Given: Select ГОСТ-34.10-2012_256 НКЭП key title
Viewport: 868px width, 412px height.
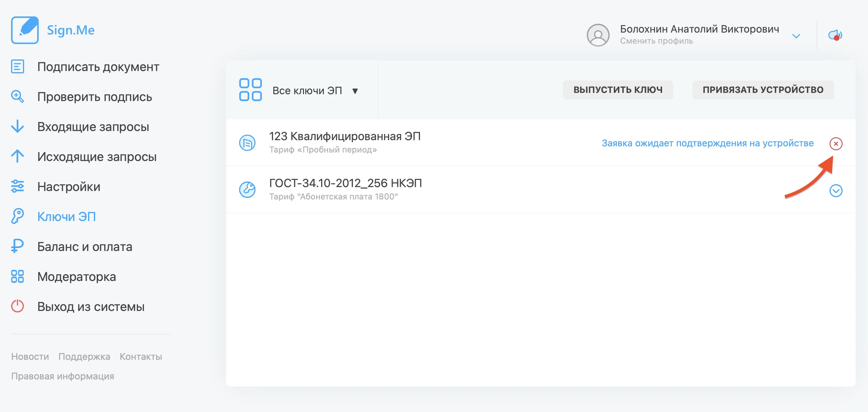Looking at the screenshot, I should 345,183.
